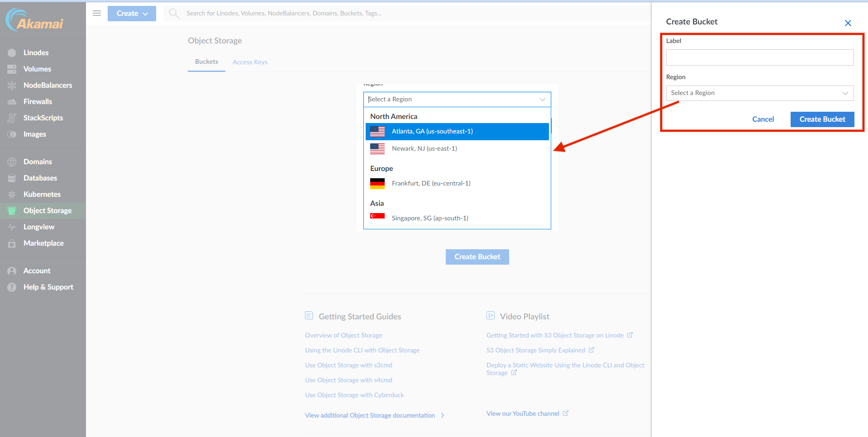Navigate to StackScripts
This screenshot has width=868, height=437.
(43, 118)
